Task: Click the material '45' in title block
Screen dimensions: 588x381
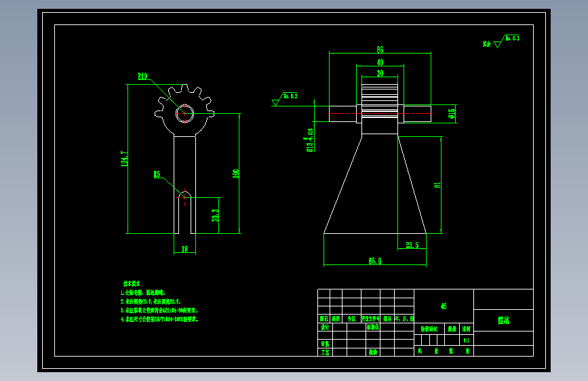Action: (444, 306)
